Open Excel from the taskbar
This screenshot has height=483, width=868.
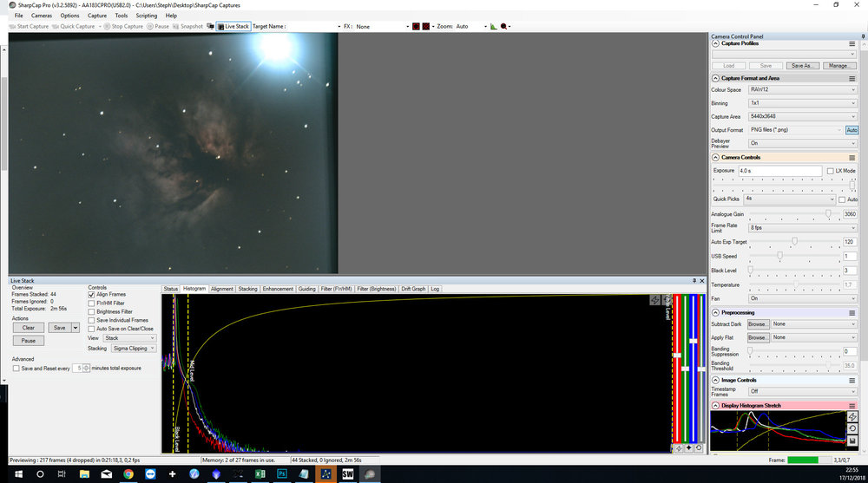pos(260,474)
